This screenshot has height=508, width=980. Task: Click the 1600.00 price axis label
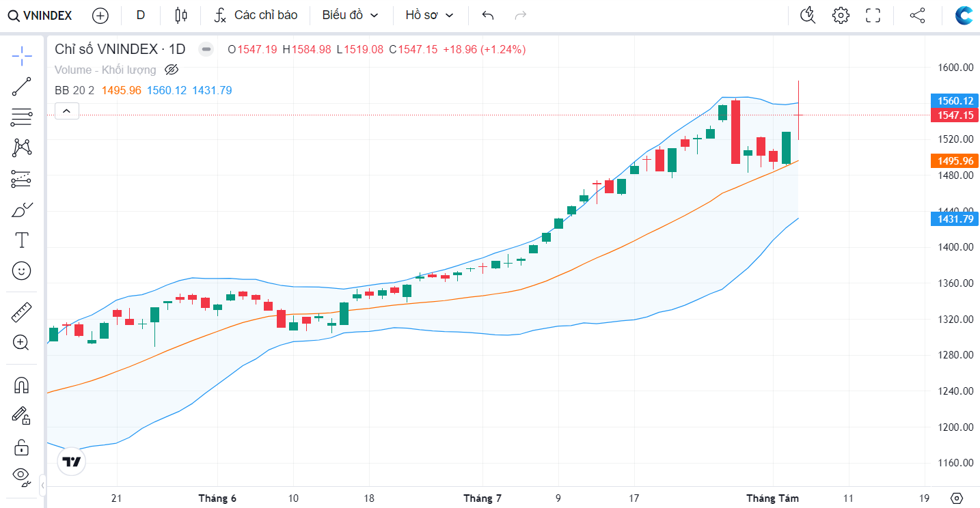point(955,67)
